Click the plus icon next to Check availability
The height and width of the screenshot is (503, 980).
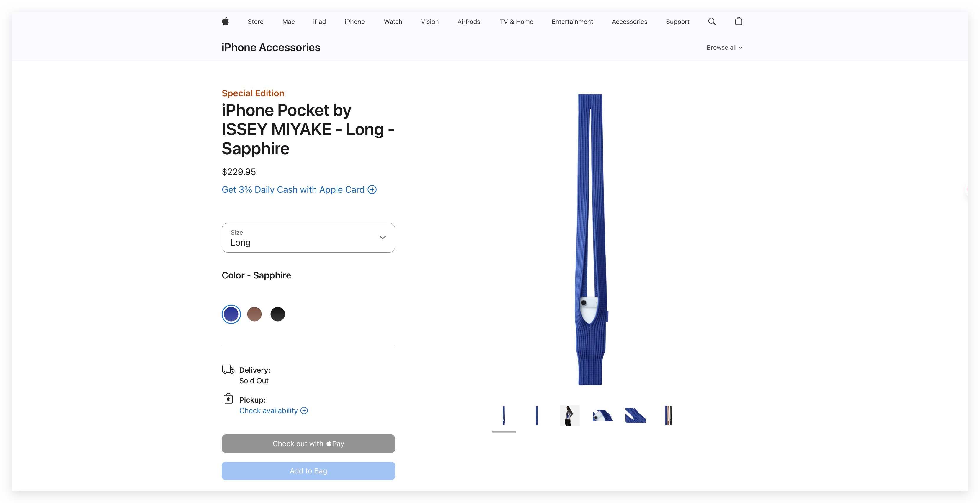pos(304,410)
